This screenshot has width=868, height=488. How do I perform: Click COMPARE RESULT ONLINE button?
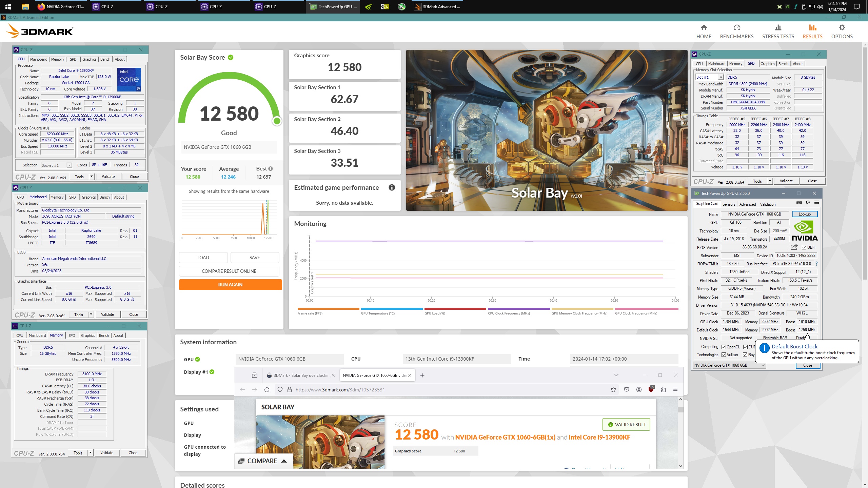point(229,271)
